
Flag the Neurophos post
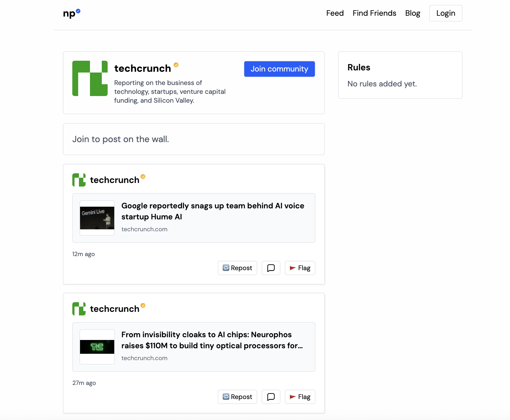click(x=300, y=397)
